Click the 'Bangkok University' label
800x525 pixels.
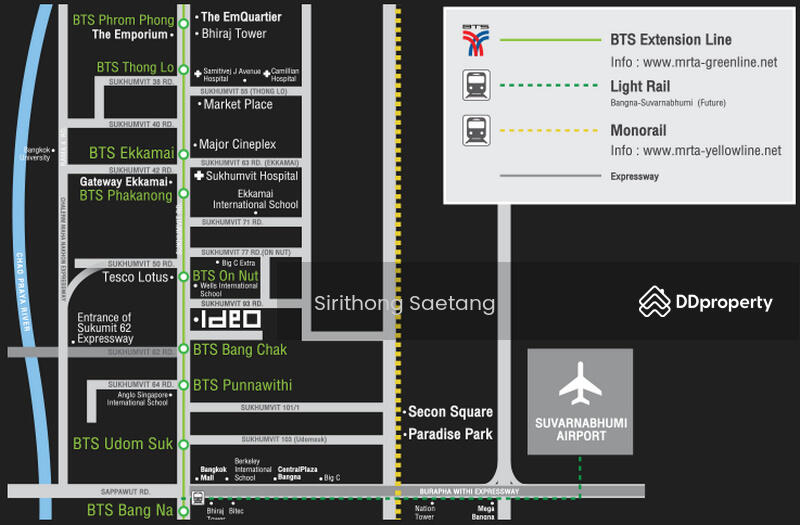coord(36,154)
